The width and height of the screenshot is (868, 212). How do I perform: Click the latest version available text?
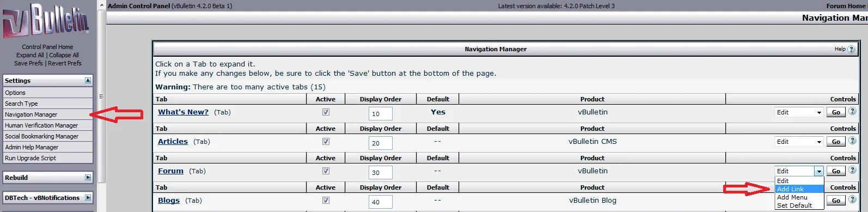click(556, 6)
